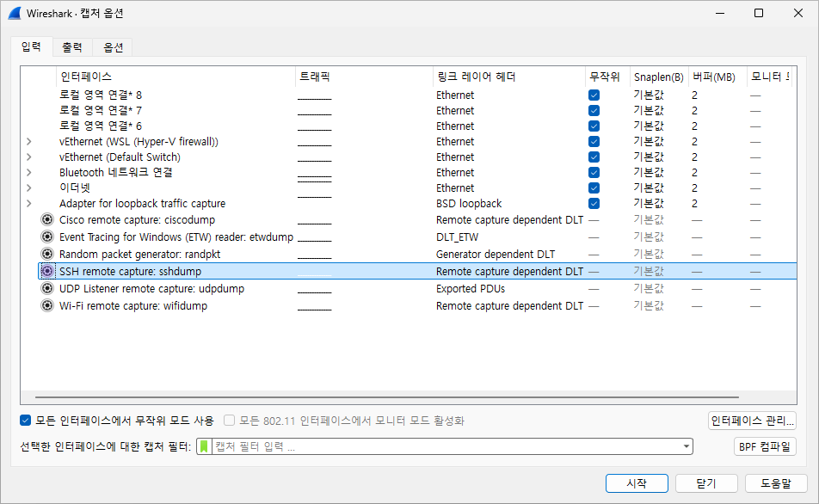Expand vEthernet (WSL (Hyper-V firewall)) row

pyautogui.click(x=28, y=142)
